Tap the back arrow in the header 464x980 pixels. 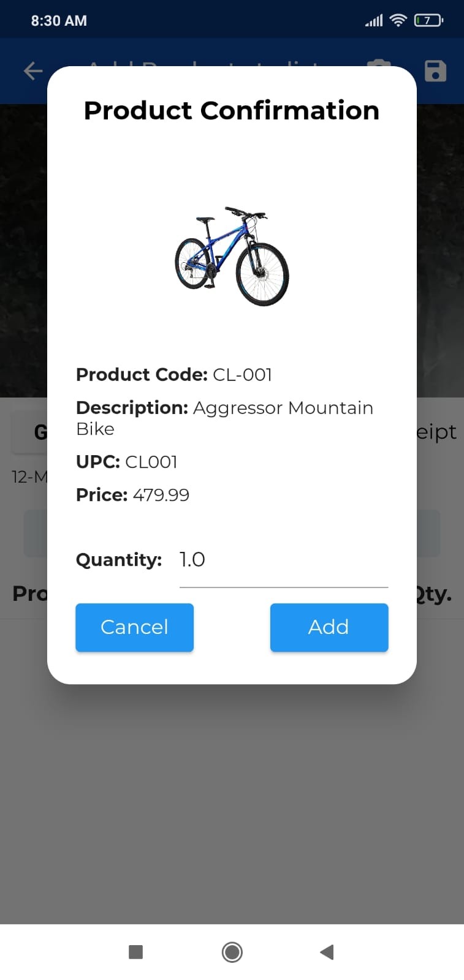[x=33, y=71]
